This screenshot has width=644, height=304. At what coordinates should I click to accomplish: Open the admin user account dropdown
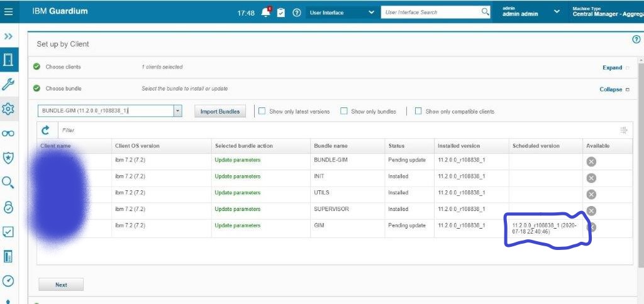tap(531, 12)
